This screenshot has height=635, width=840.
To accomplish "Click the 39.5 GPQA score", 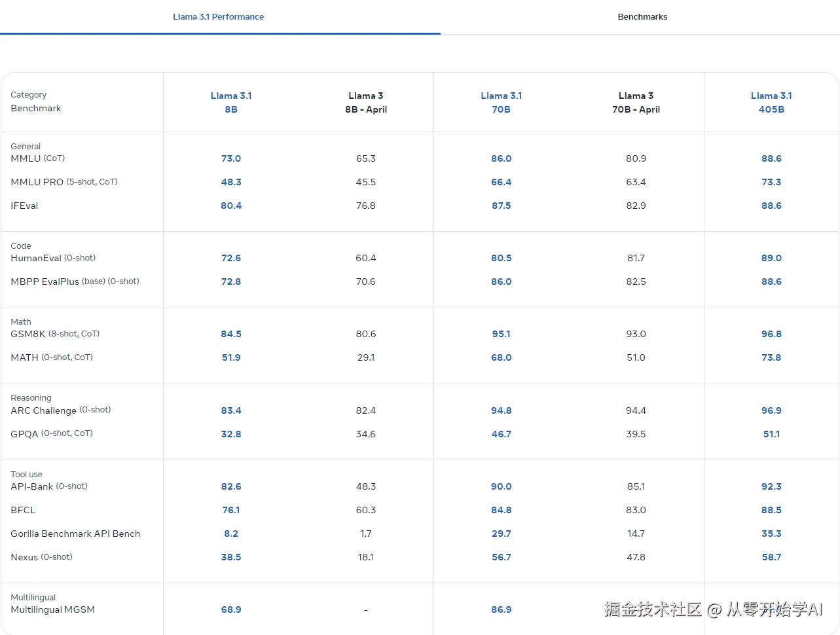I will coord(636,434).
